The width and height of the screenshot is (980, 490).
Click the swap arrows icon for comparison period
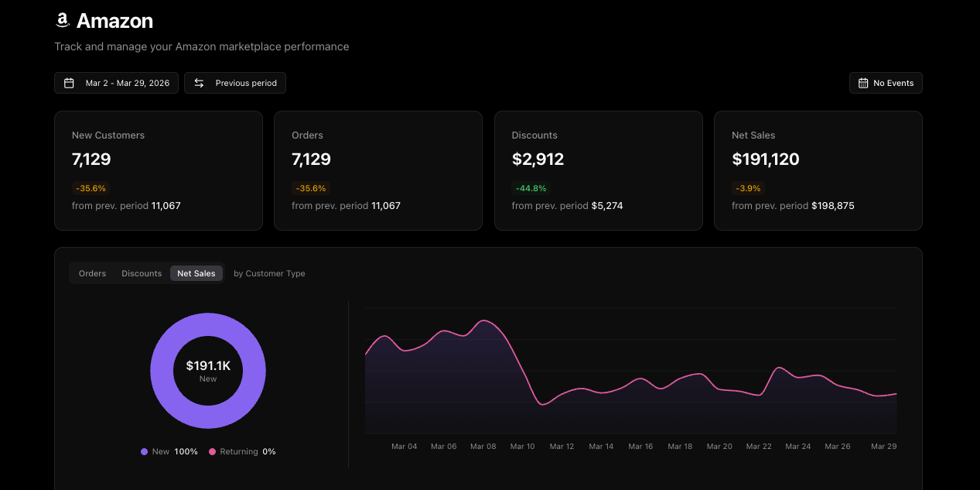(x=199, y=83)
